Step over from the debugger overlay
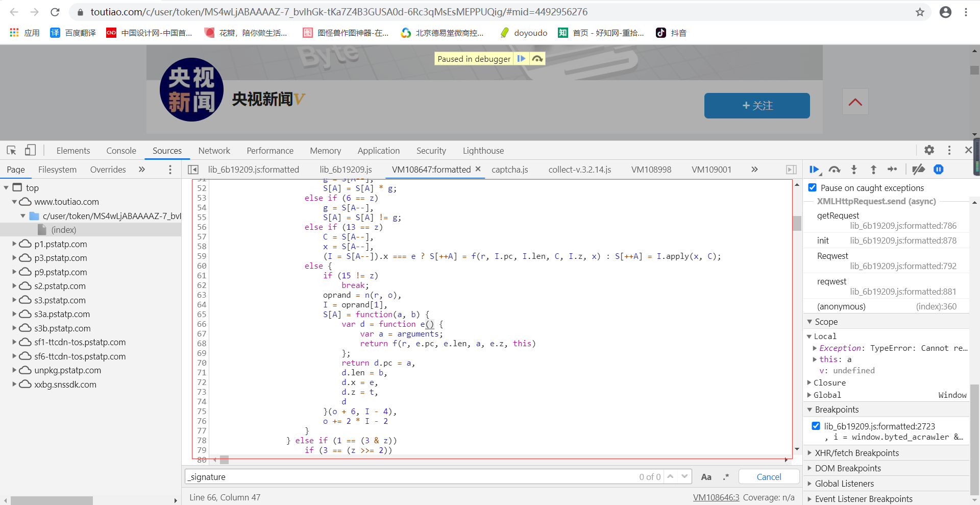This screenshot has height=505, width=980. 537,59
